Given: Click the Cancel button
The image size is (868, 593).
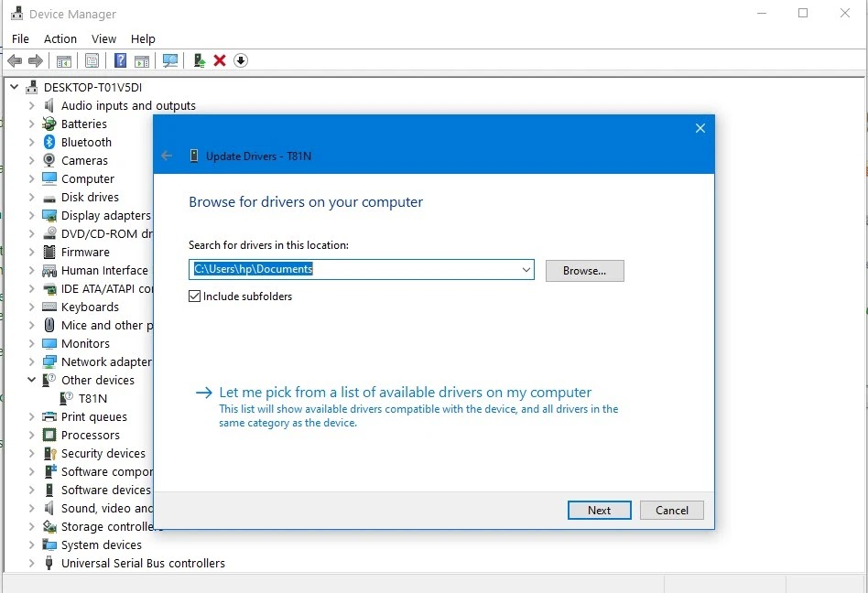Looking at the screenshot, I should (x=672, y=510).
